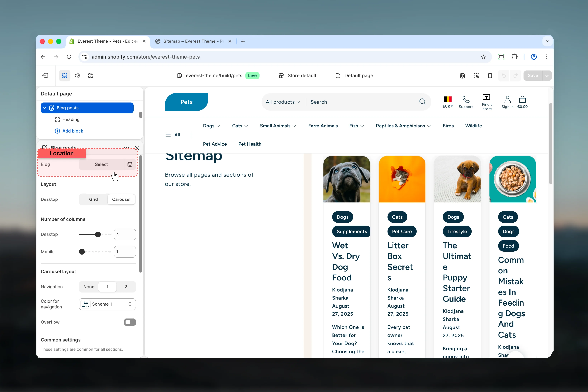Image resolution: width=588 pixels, height=392 pixels.
Task: Click the Save button
Action: coord(533,75)
